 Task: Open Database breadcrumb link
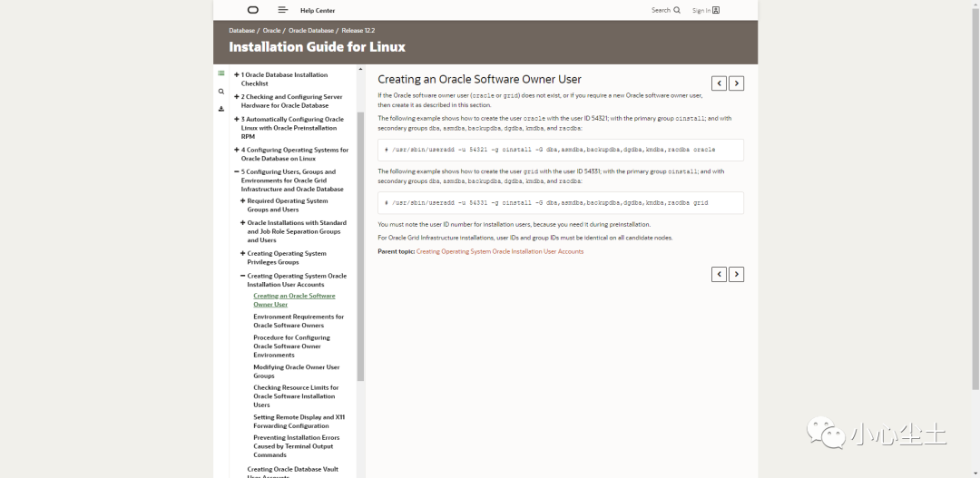(x=241, y=31)
